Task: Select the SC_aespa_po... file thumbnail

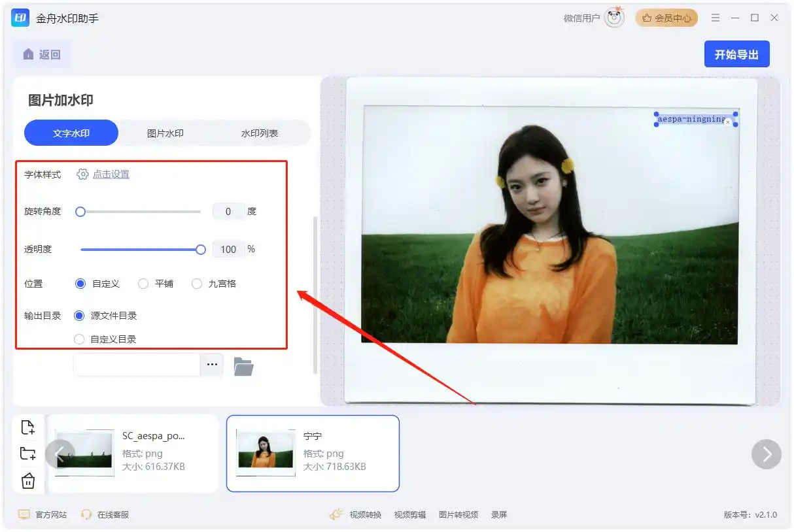Action: tap(85, 452)
